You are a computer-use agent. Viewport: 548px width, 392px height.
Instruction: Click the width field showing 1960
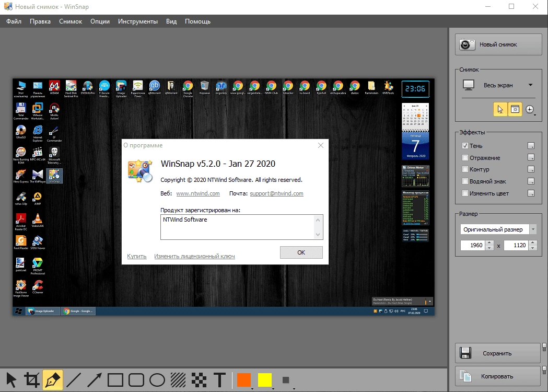coord(473,245)
